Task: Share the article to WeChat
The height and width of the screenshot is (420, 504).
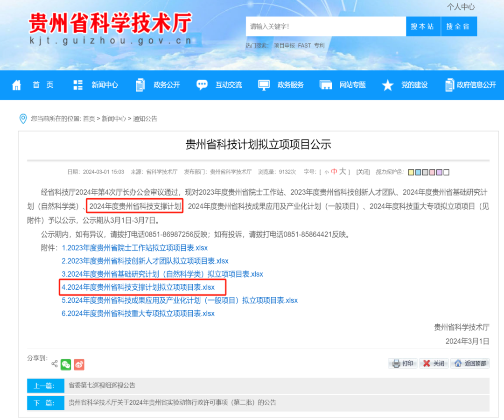Action: click(66, 364)
